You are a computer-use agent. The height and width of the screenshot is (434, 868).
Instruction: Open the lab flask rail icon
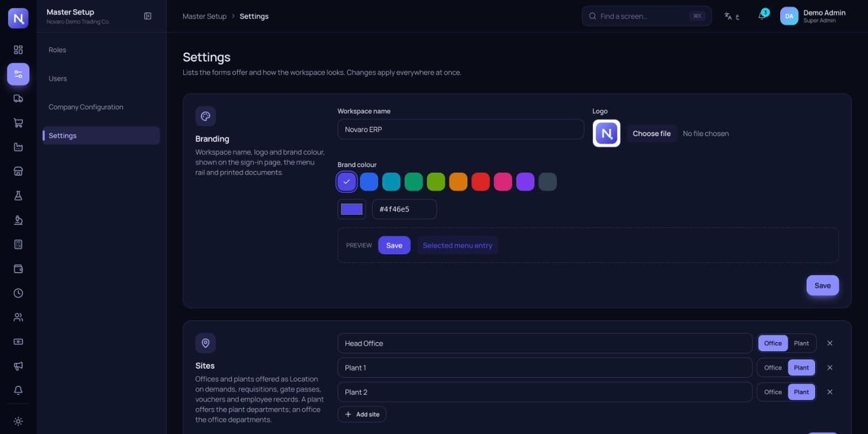tap(18, 196)
